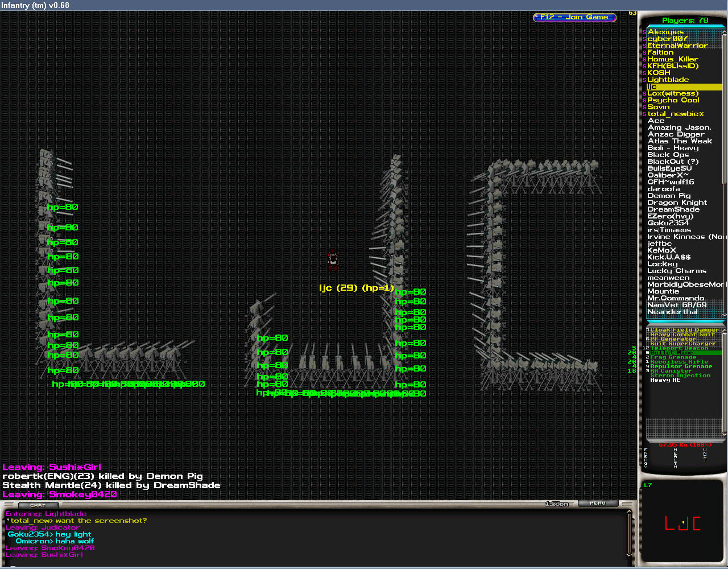Image resolution: width=728 pixels, height=569 pixels.
Task: Select player Demon Pig in the list
Action: click(x=669, y=196)
